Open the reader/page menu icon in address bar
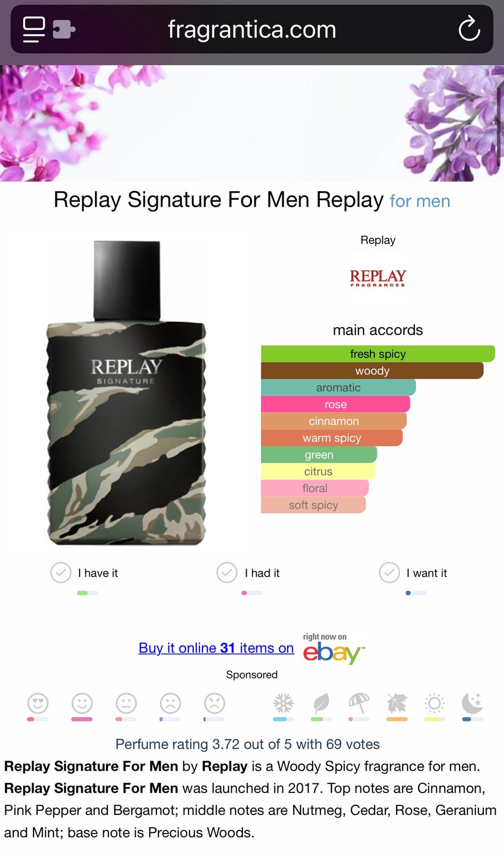Image resolution: width=504 pixels, height=855 pixels. 34,29
